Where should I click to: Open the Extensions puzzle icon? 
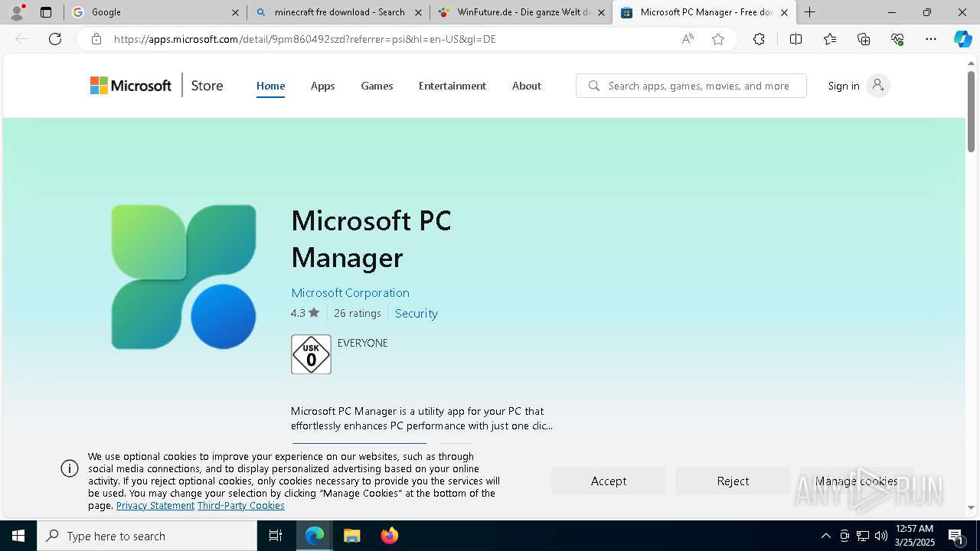click(759, 39)
